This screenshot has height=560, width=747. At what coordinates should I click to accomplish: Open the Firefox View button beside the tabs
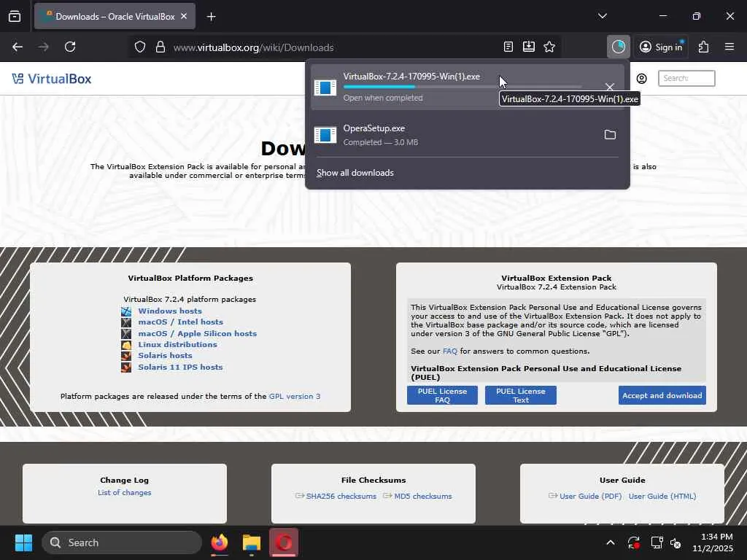coord(15,17)
